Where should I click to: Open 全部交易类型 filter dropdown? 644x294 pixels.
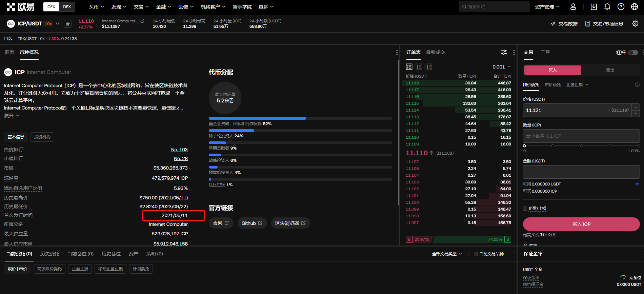(x=447, y=254)
